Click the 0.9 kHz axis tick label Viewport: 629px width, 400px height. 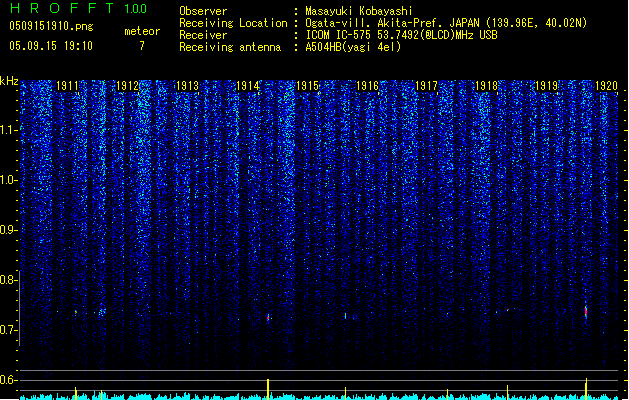point(7,230)
